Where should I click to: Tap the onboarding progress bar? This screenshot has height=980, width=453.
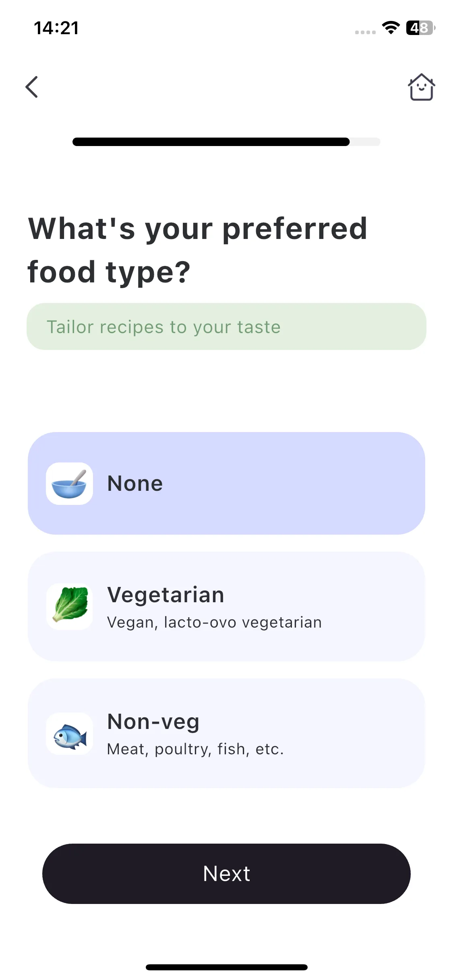point(226,142)
